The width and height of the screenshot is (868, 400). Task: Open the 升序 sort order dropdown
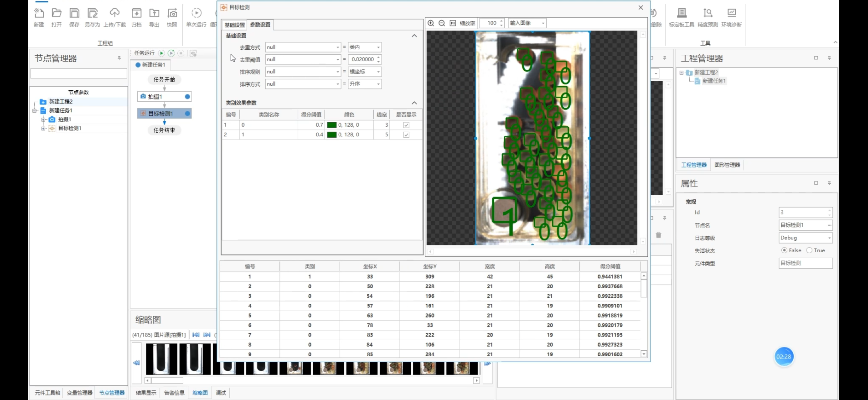(x=365, y=84)
